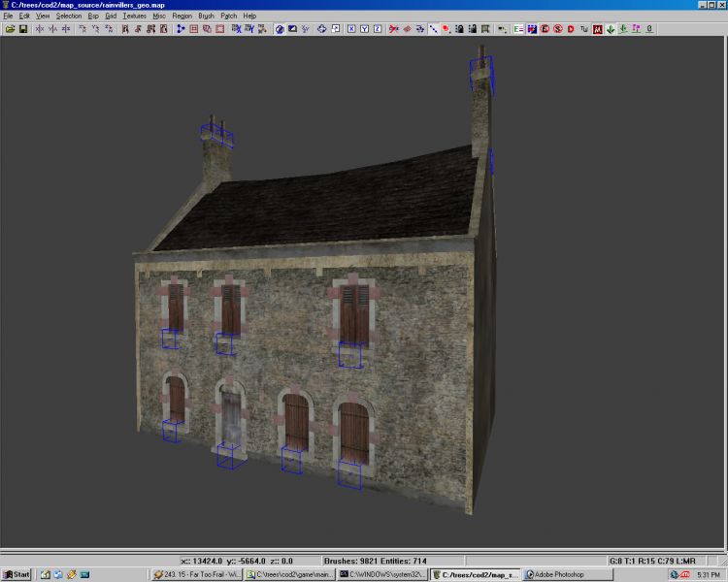Open the Bsp menu
The height and width of the screenshot is (582, 728).
[93, 16]
